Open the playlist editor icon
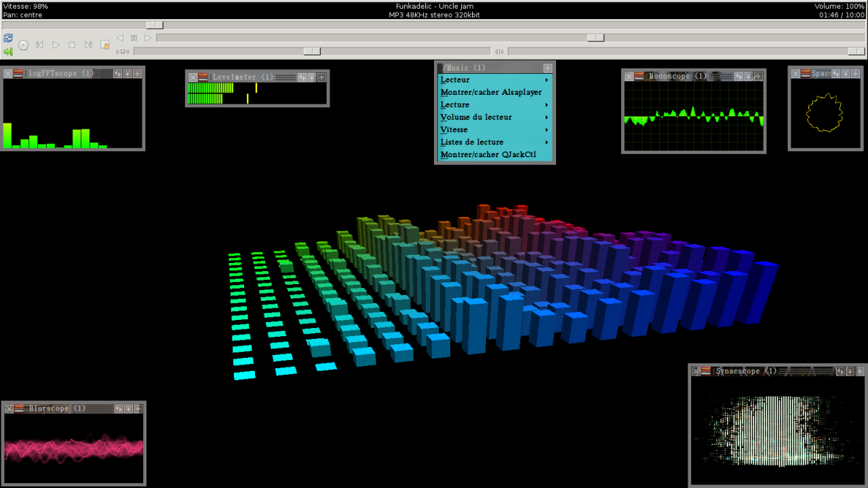The width and height of the screenshot is (868, 488). coord(103,44)
